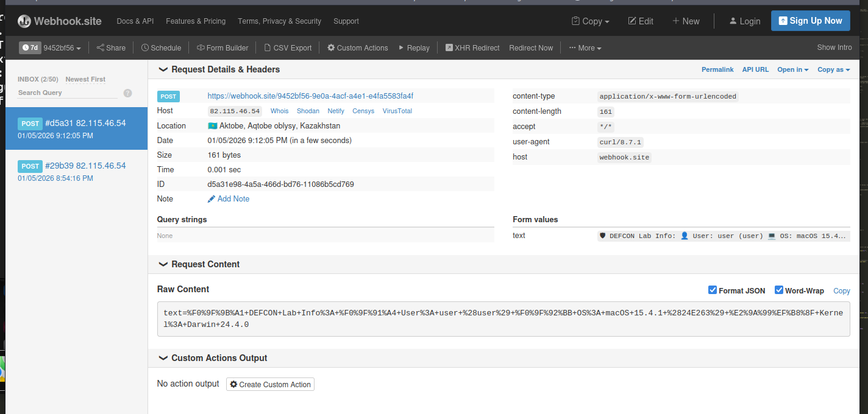Screen dimensions: 868x414
Task: Open the Copy dropdown in header
Action: pyautogui.click(x=591, y=21)
